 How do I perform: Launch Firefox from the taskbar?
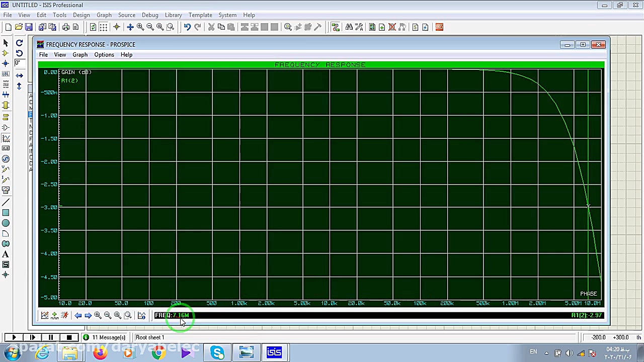click(x=100, y=352)
